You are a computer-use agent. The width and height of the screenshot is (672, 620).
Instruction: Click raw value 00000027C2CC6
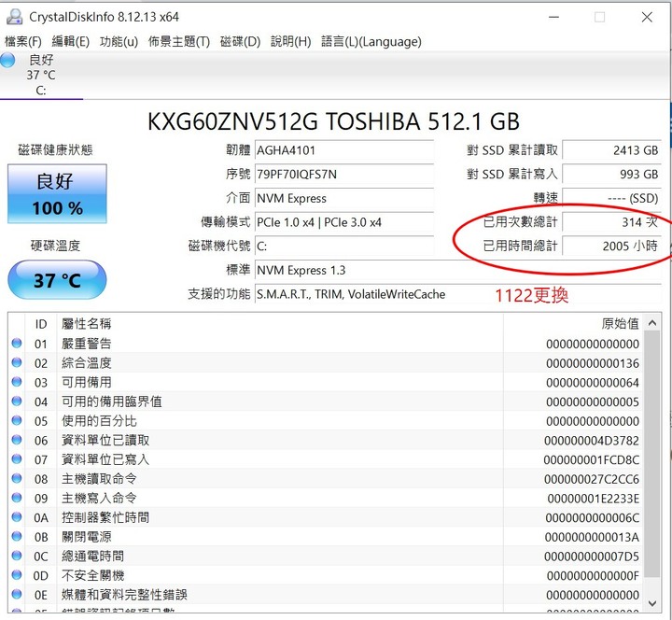click(592, 479)
